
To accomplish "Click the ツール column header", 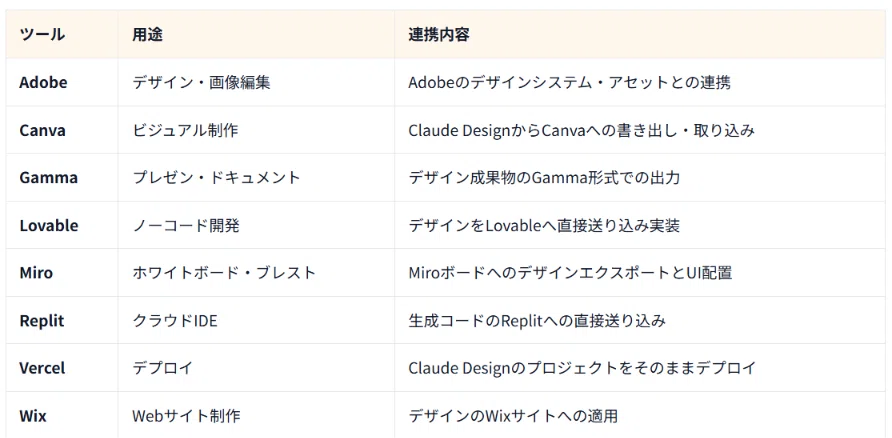I will [x=62, y=35].
